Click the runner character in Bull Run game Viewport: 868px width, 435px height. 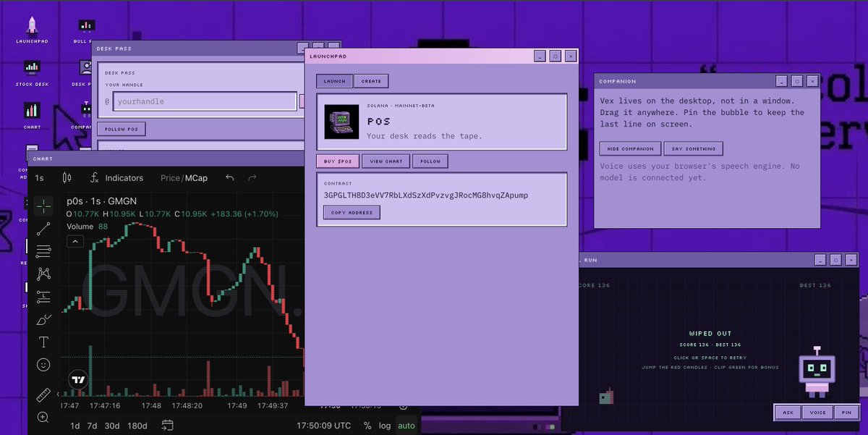tap(606, 397)
